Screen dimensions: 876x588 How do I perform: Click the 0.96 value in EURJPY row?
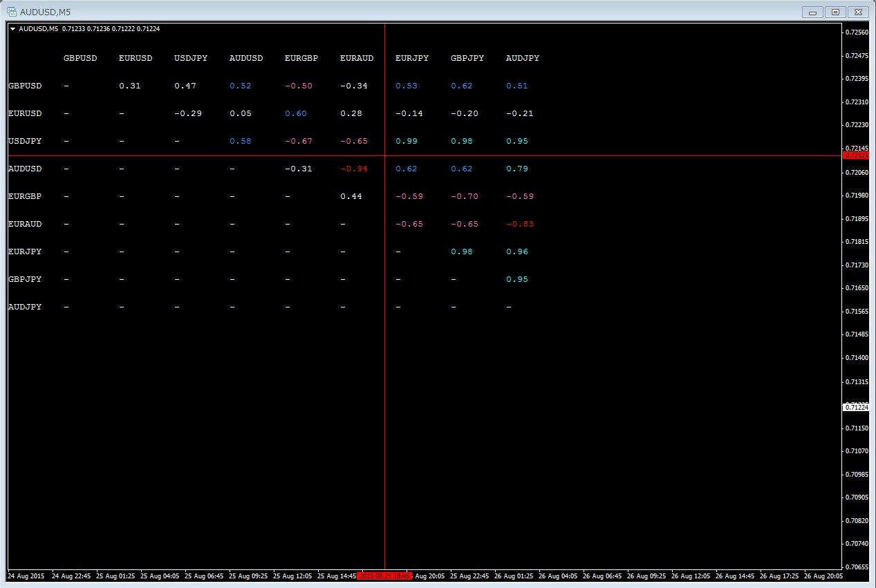(x=517, y=252)
